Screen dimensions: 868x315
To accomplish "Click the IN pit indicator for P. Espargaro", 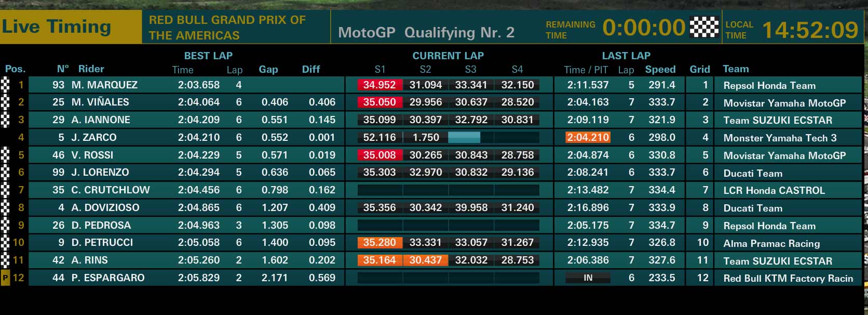I will pos(588,278).
